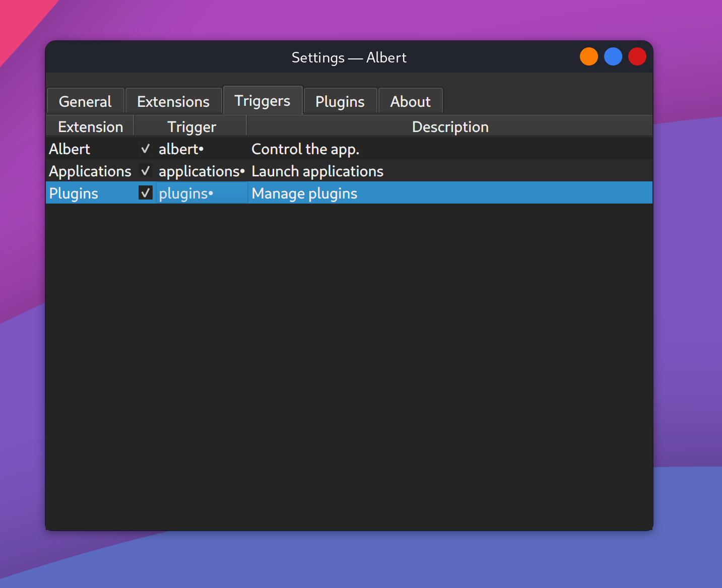Viewport: 722px width, 588px height.
Task: Click the applications trigger text field
Action: 201,171
